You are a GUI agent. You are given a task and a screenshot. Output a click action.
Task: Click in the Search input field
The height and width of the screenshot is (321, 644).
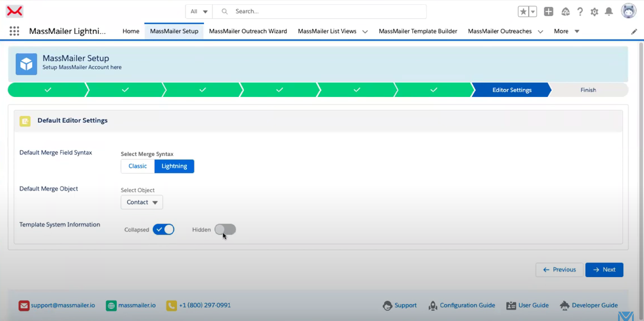point(319,11)
